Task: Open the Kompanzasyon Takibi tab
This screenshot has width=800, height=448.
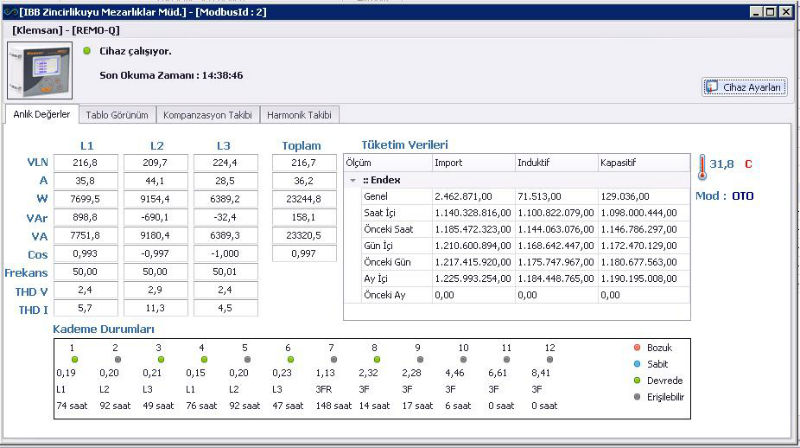Action: [x=208, y=115]
